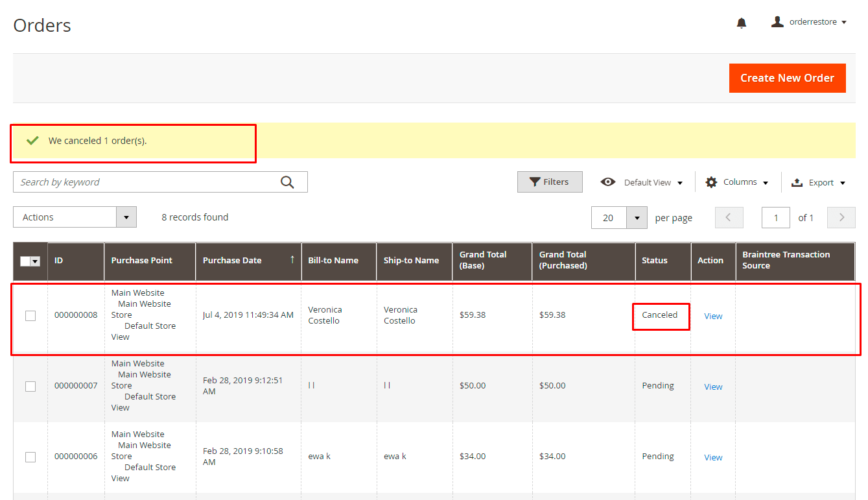View order 000000007
Screen dimensions: 868x500
pyautogui.click(x=713, y=387)
